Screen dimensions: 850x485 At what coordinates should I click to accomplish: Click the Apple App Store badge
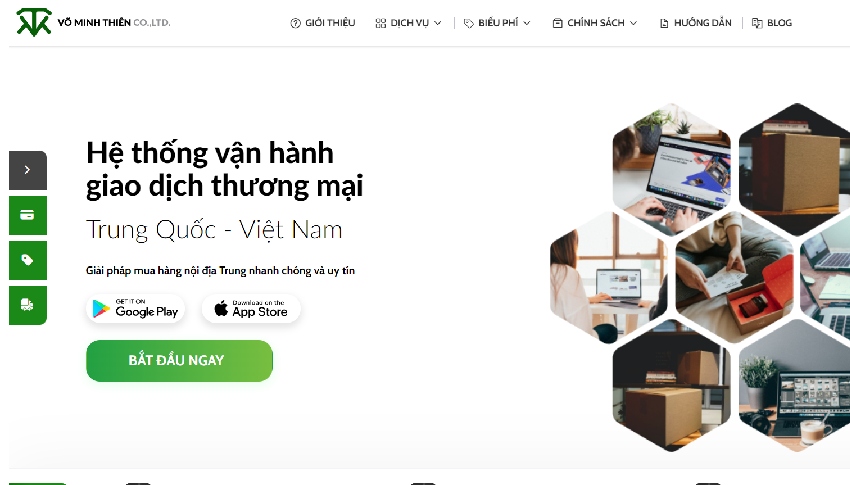251,309
